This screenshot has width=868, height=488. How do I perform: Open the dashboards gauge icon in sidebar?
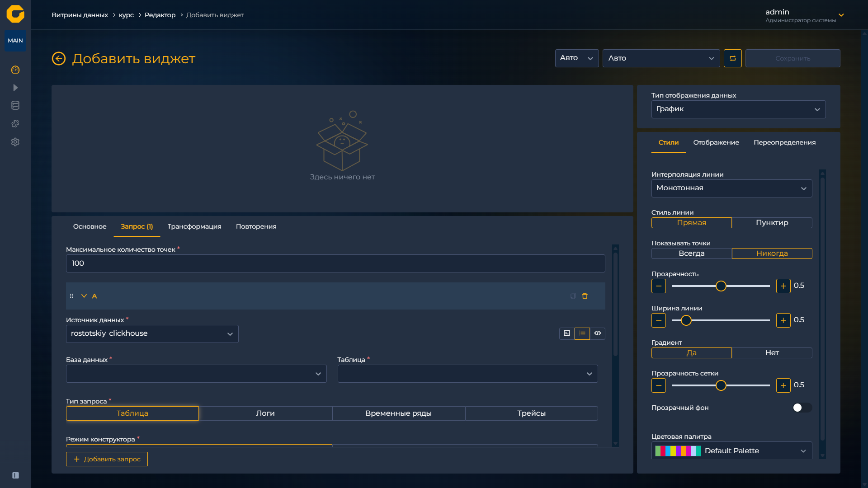(x=15, y=70)
